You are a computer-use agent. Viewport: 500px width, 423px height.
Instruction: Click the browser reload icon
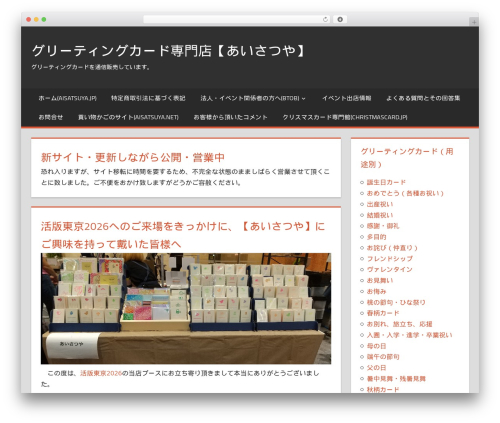pyautogui.click(x=325, y=19)
